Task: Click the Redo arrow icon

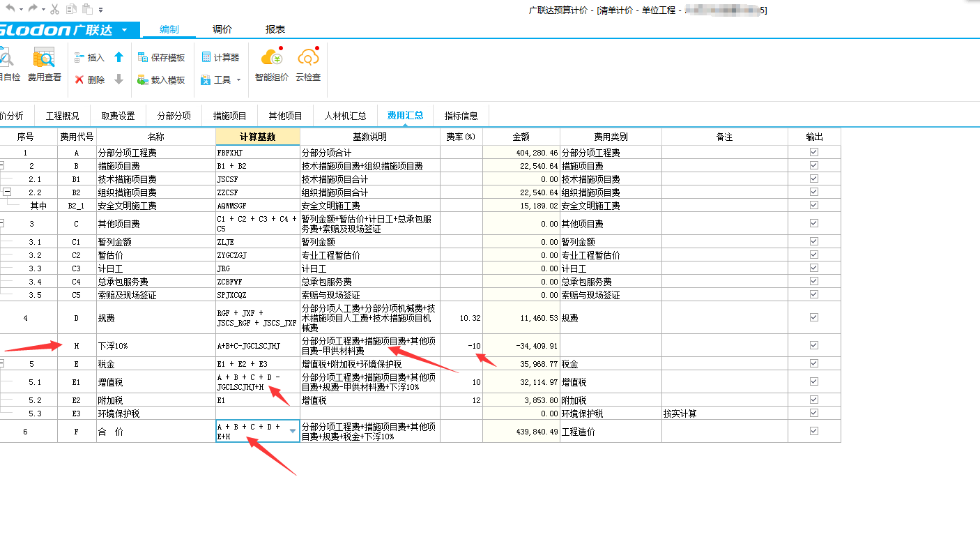Action: [33, 8]
